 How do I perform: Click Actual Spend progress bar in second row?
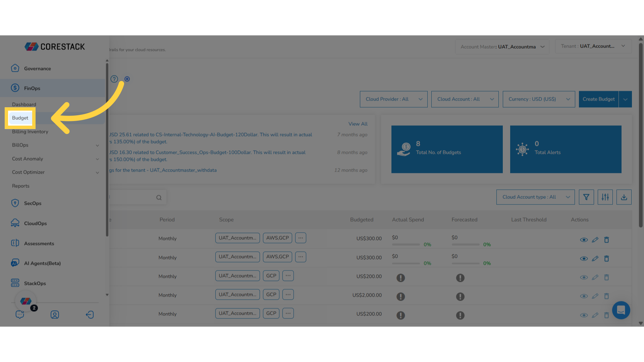[x=406, y=263]
